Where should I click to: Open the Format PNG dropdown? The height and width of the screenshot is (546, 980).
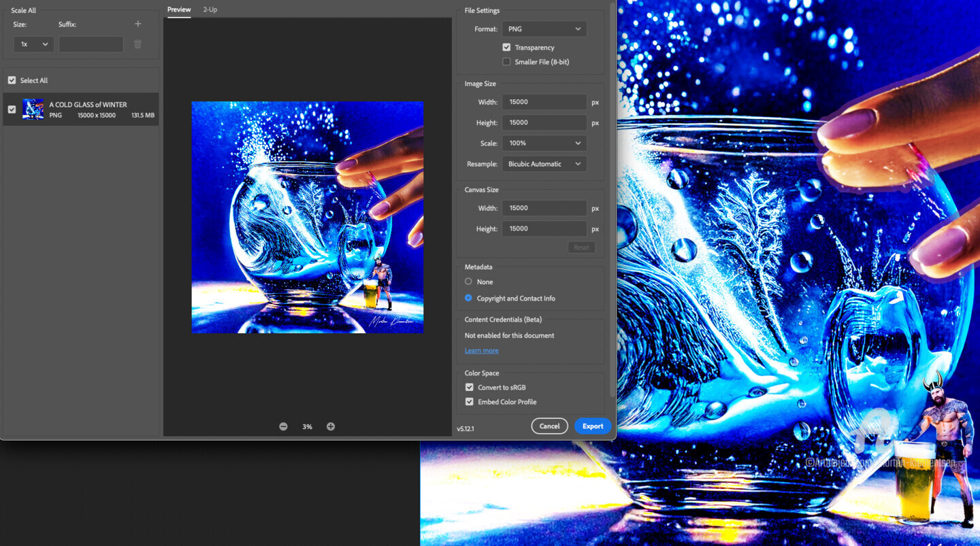(544, 29)
